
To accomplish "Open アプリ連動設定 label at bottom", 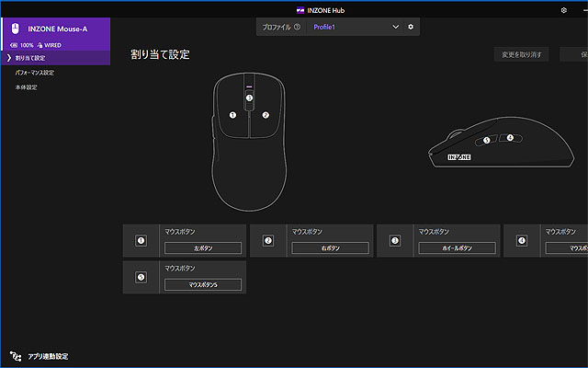I will [48, 356].
